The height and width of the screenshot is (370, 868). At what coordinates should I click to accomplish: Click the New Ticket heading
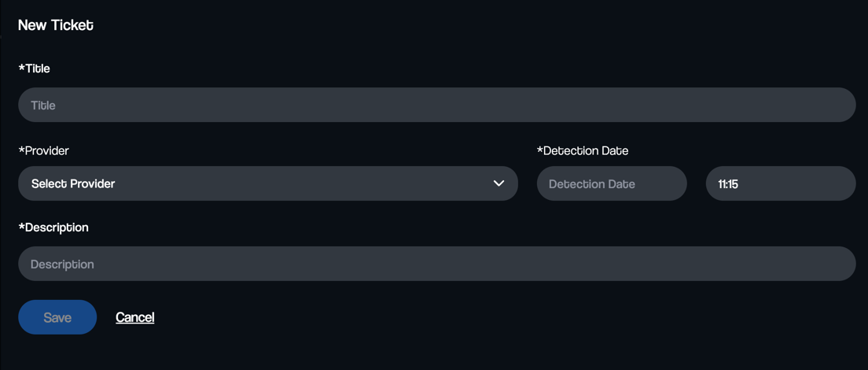tap(56, 25)
